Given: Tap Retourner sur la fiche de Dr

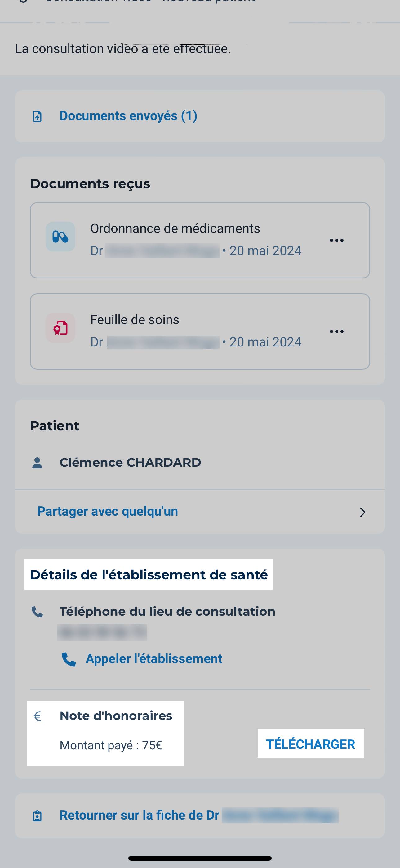Looking at the screenshot, I should pyautogui.click(x=140, y=816).
